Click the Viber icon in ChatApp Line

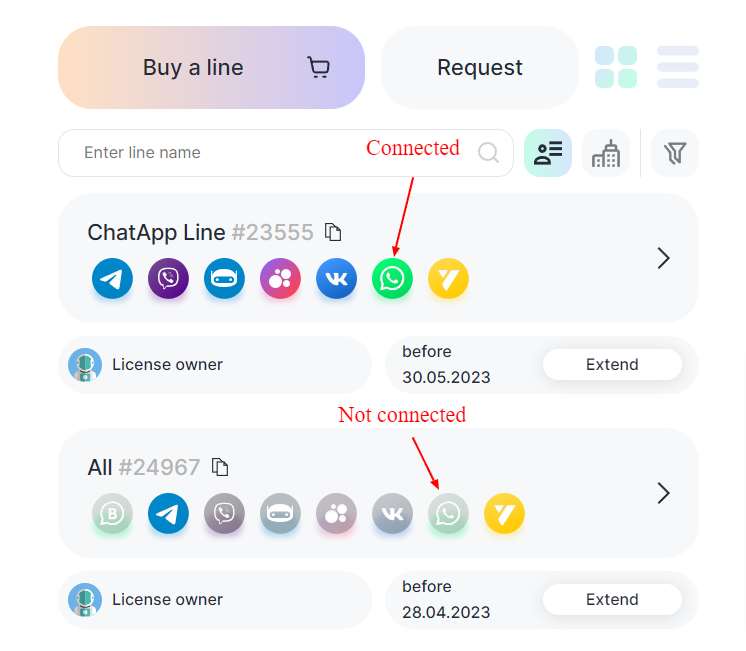(168, 279)
